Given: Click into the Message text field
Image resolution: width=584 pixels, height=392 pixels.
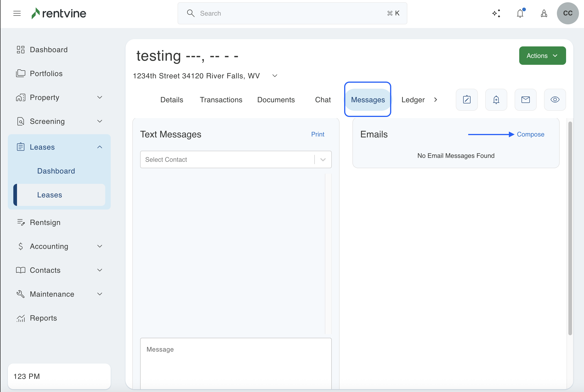Looking at the screenshot, I should tap(236, 363).
